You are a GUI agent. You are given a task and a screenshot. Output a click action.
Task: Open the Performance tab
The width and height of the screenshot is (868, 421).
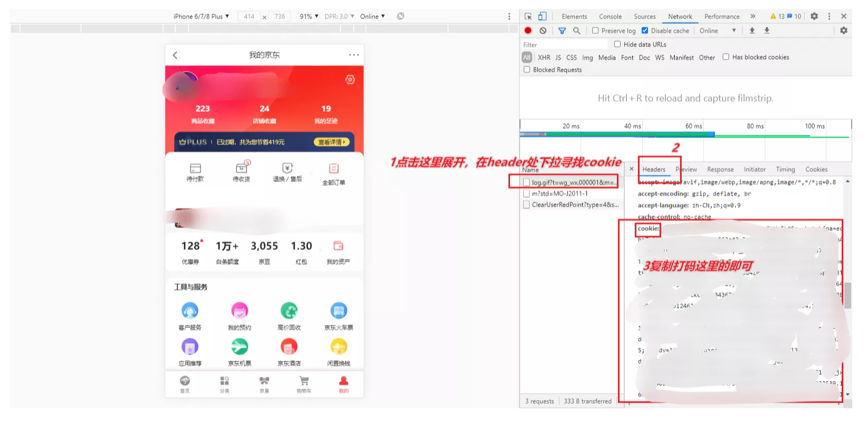pos(722,16)
